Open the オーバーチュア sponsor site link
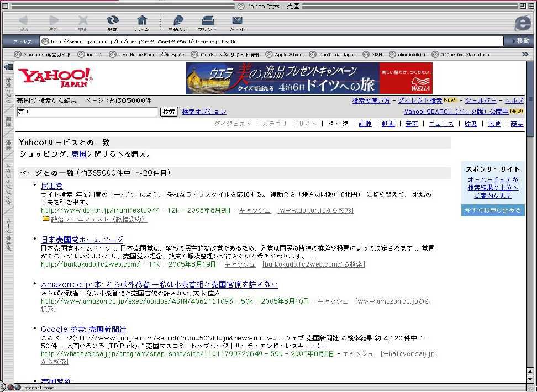The width and height of the screenshot is (537, 392). 493,188
